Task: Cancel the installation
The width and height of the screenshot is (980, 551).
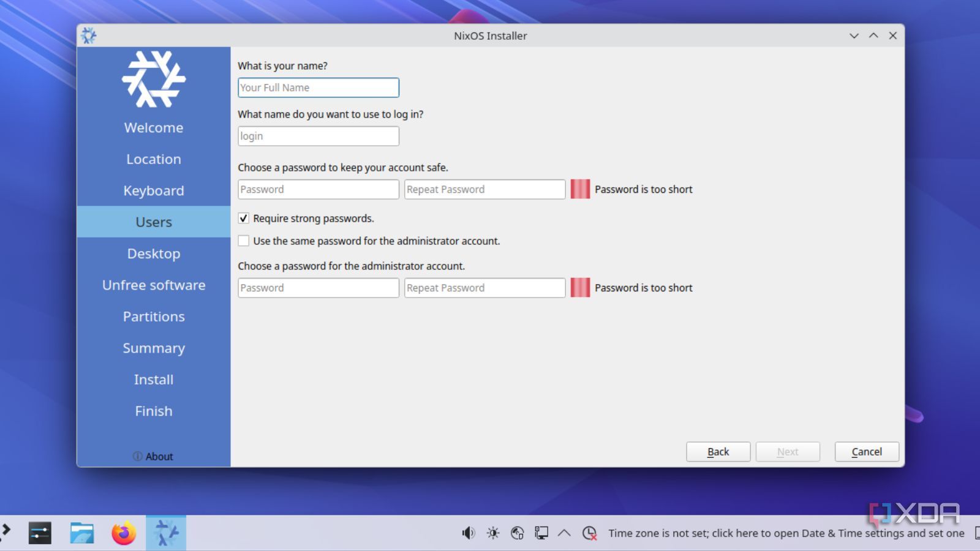Action: click(867, 452)
